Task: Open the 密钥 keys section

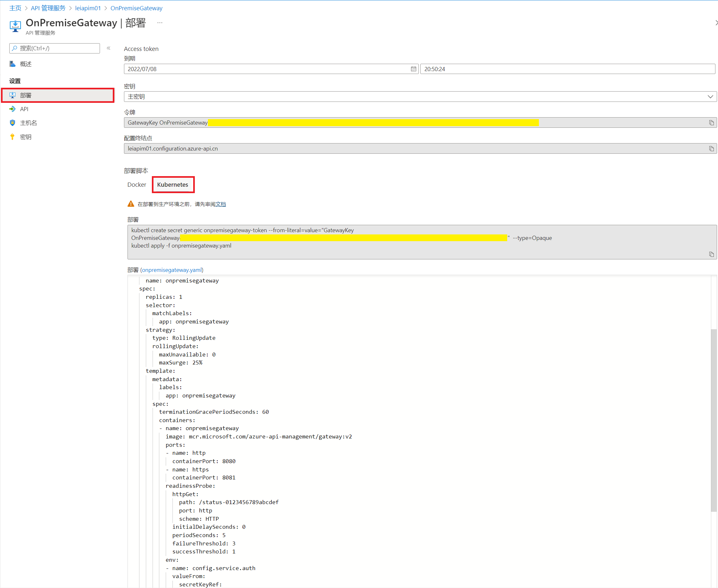Action: (26, 137)
